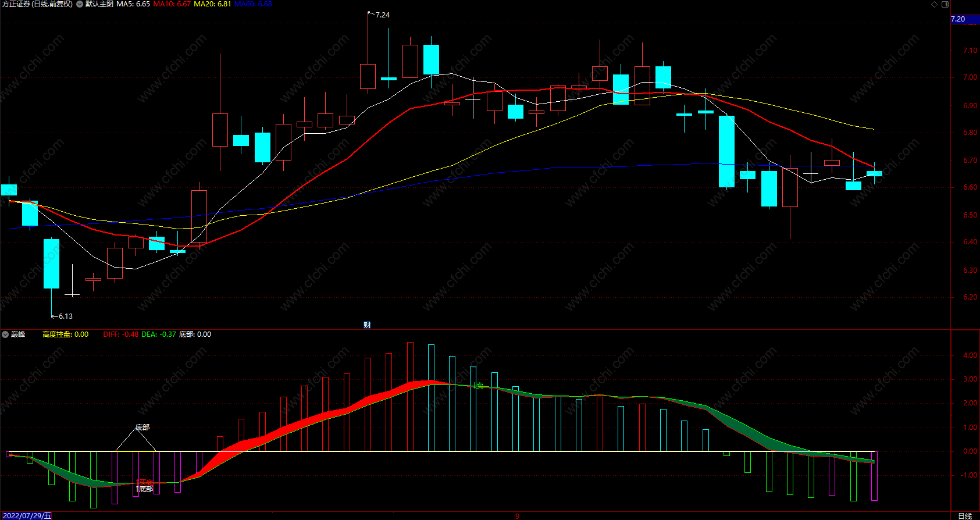Click the lower 底部 label under the zero line
The height and width of the screenshot is (520, 980).
pyautogui.click(x=145, y=489)
